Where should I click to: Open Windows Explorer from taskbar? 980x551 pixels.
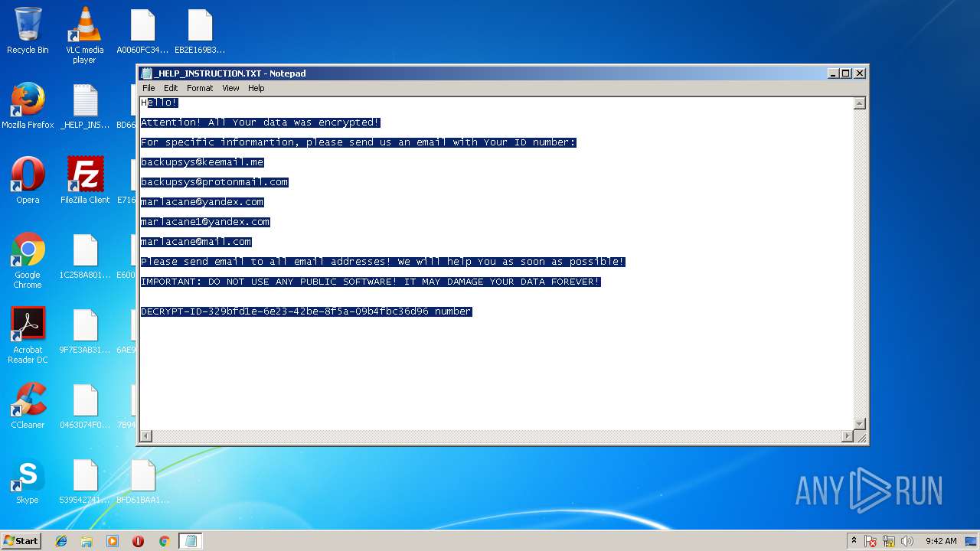[87, 541]
